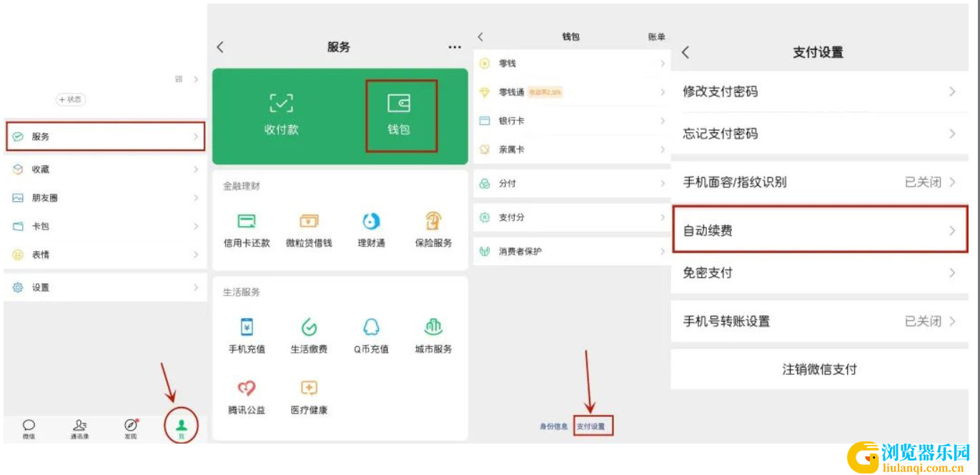Click the 分付 icon

485,184
